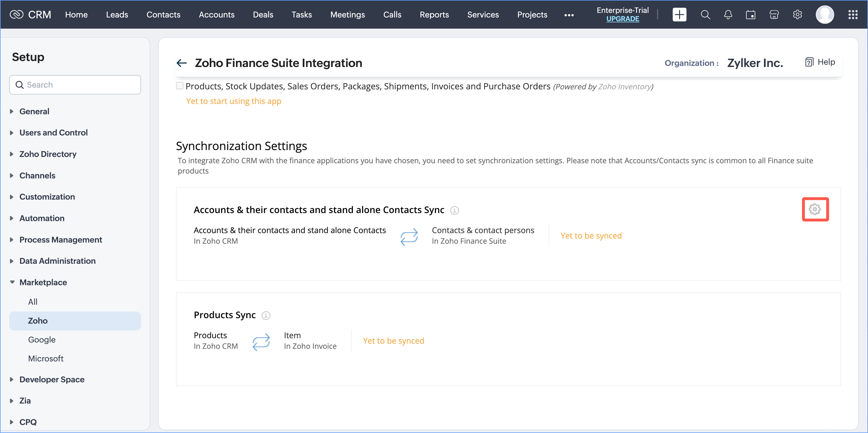Expand the General setup section
Image resolution: width=868 pixels, height=433 pixels.
pyautogui.click(x=34, y=111)
